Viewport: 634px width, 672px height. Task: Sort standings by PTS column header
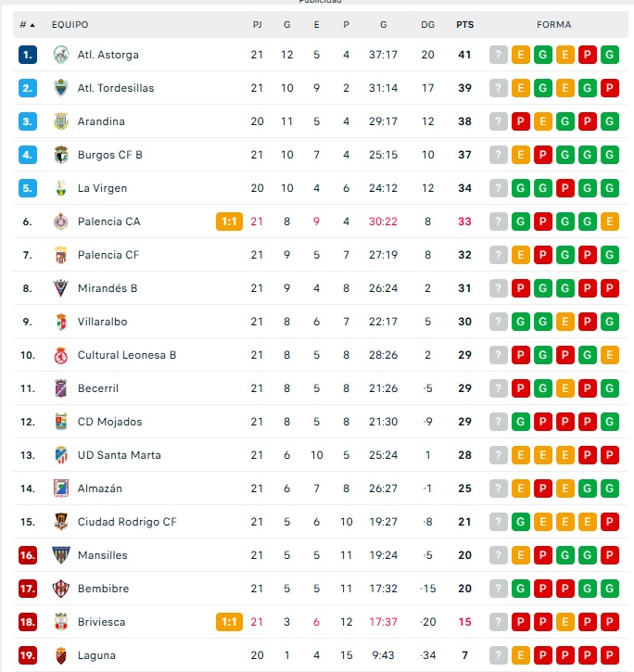pyautogui.click(x=464, y=25)
